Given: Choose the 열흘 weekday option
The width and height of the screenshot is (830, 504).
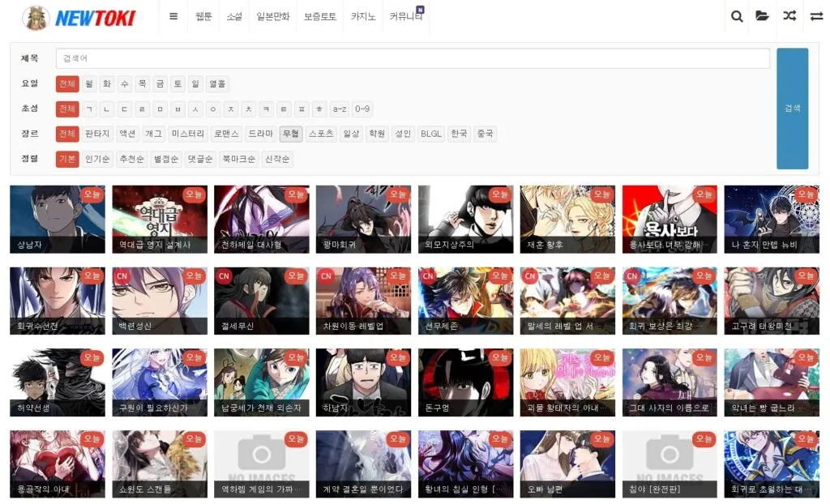Looking at the screenshot, I should [x=217, y=83].
